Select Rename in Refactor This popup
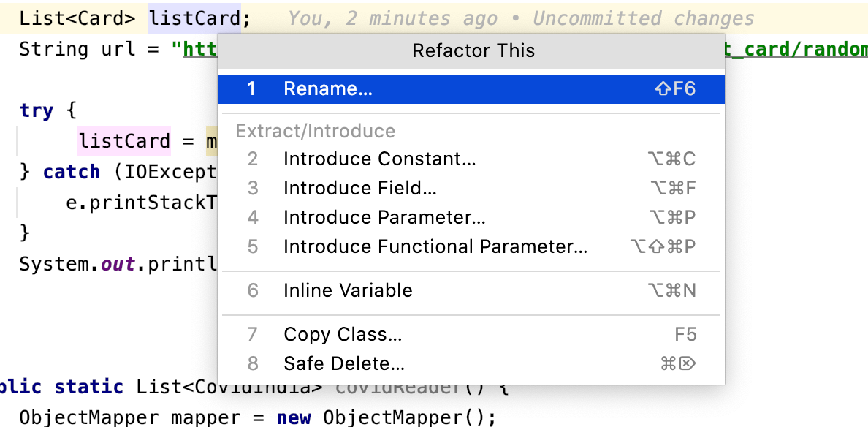The width and height of the screenshot is (868, 427). coord(328,89)
